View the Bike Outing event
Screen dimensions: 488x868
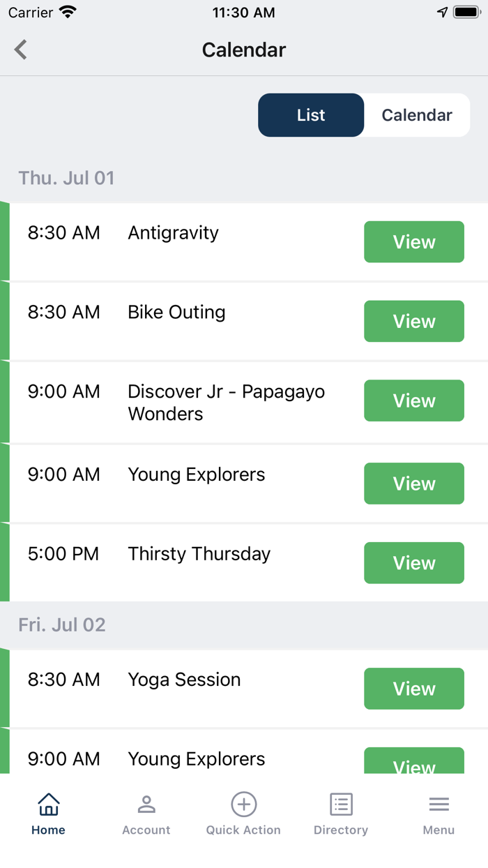pos(414,321)
